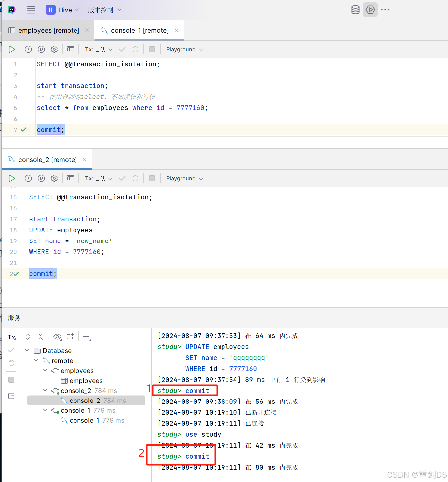The image size is (448, 482).
Task: Toggle the eye view options icon
Action: point(57,337)
